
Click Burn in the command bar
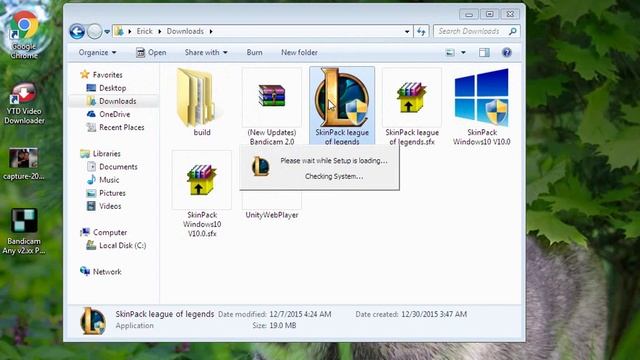pyautogui.click(x=254, y=52)
